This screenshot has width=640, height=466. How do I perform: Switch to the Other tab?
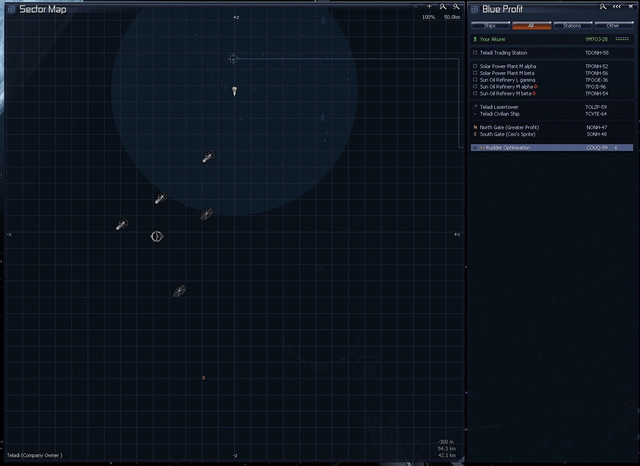[x=613, y=25]
